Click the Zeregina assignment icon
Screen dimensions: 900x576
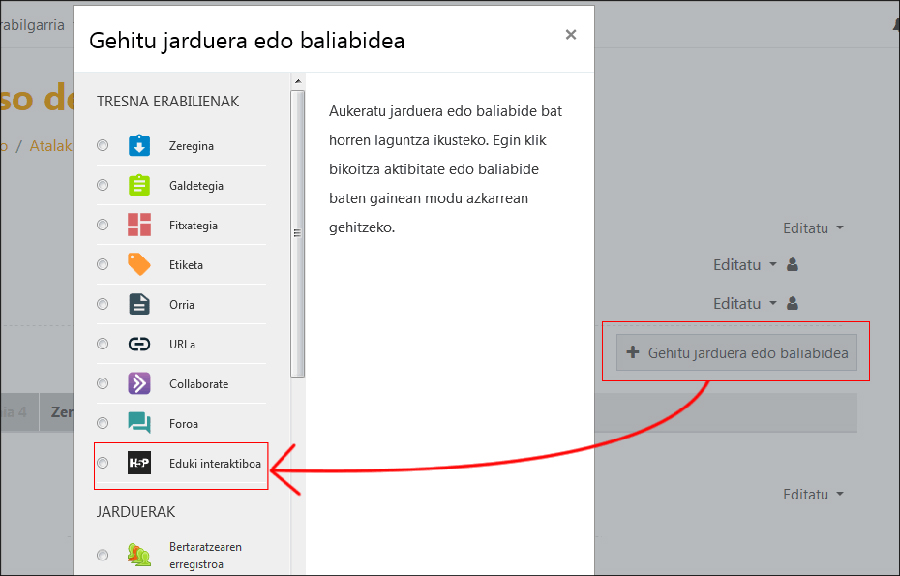[139, 146]
